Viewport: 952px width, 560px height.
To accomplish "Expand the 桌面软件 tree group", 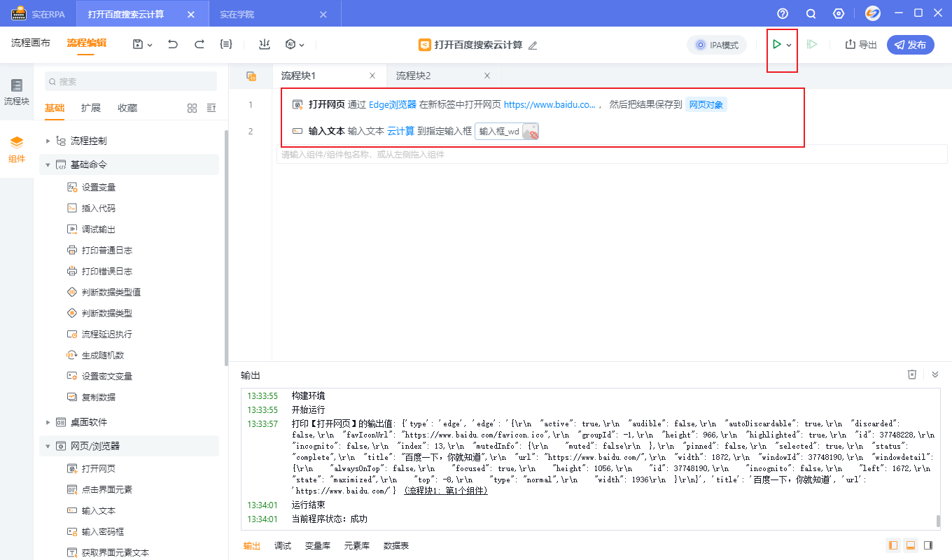I will coord(48,422).
